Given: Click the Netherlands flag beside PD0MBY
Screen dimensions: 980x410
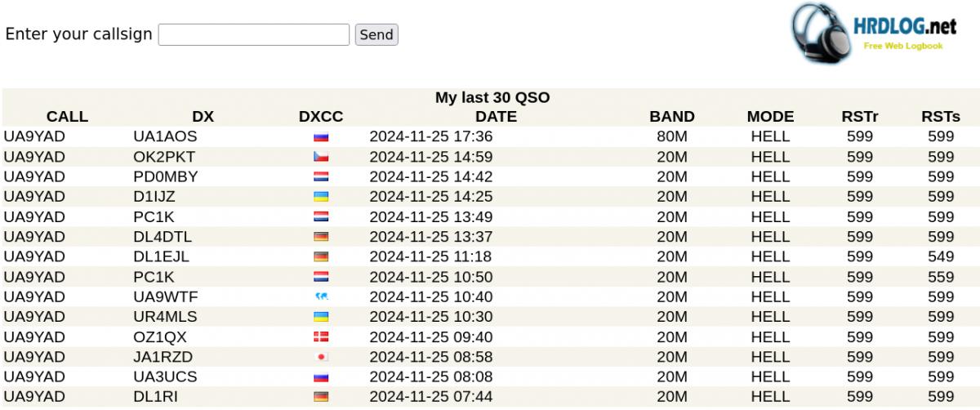Looking at the screenshot, I should [321, 177].
